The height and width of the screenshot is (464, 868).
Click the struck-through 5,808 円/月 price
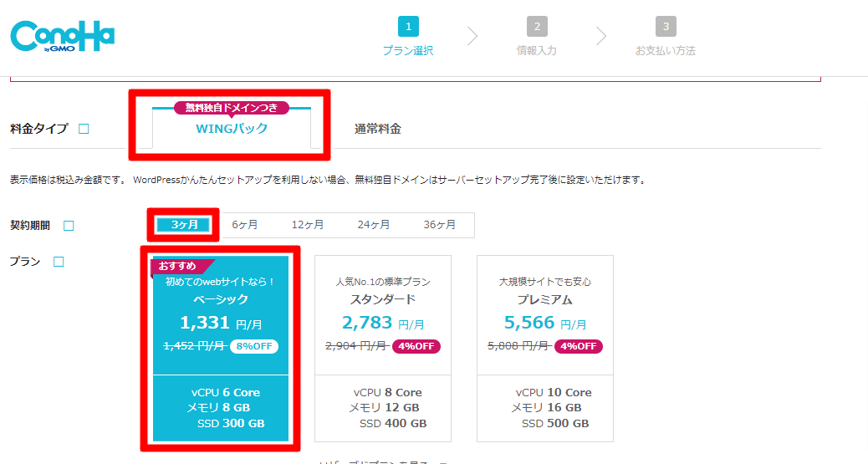pos(519,345)
